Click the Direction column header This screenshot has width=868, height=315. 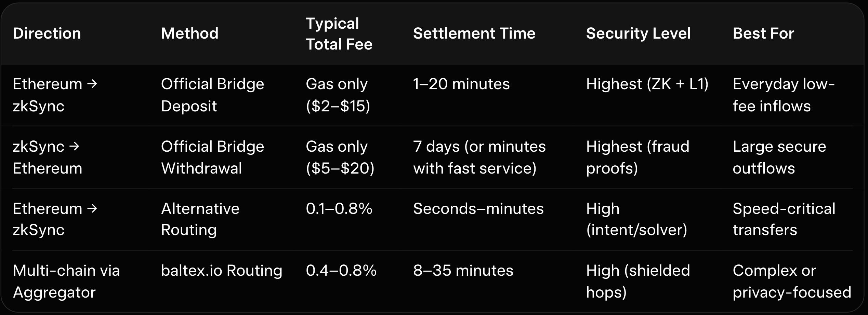click(47, 33)
